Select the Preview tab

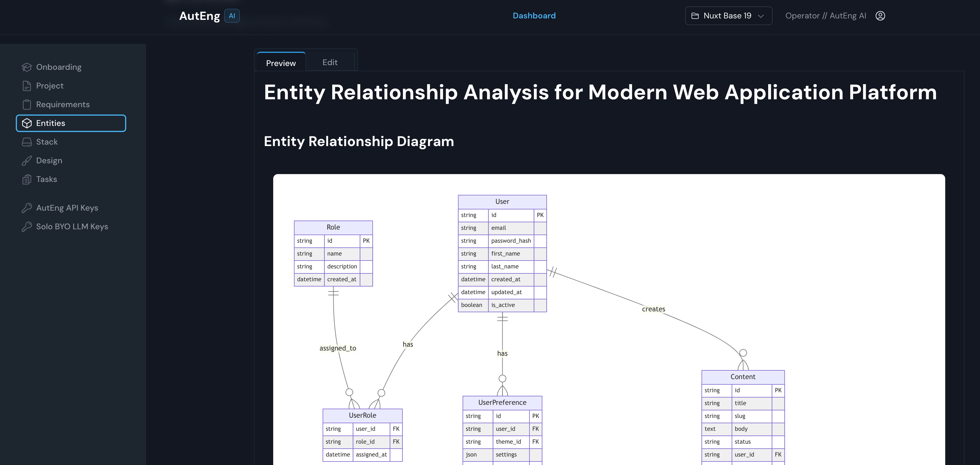point(281,63)
